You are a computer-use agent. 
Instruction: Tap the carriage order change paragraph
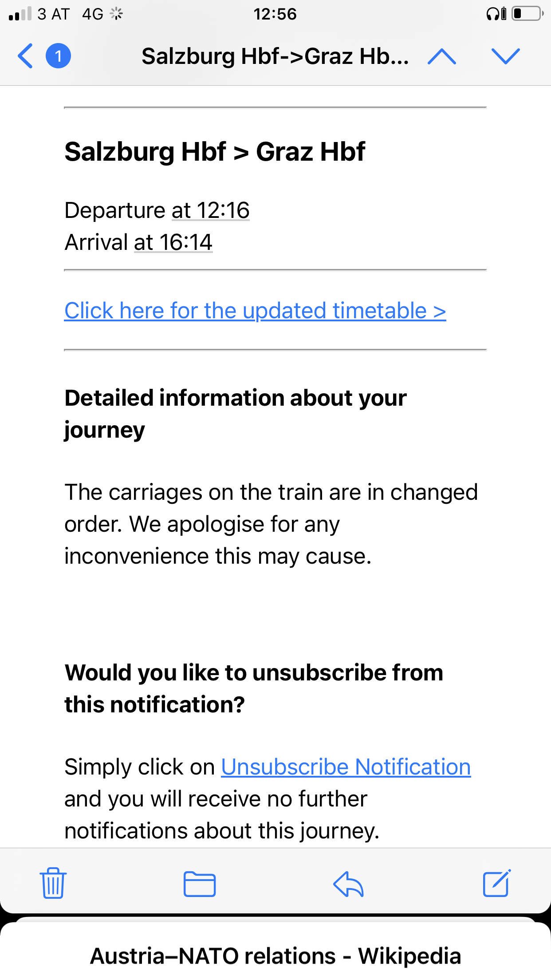(x=271, y=524)
